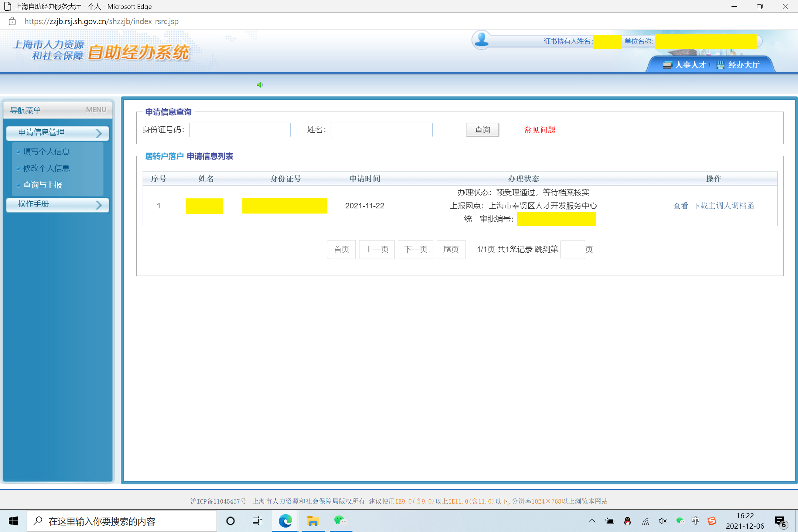Click the 查看 link in row 1
This screenshot has height=532, width=798.
pos(681,206)
